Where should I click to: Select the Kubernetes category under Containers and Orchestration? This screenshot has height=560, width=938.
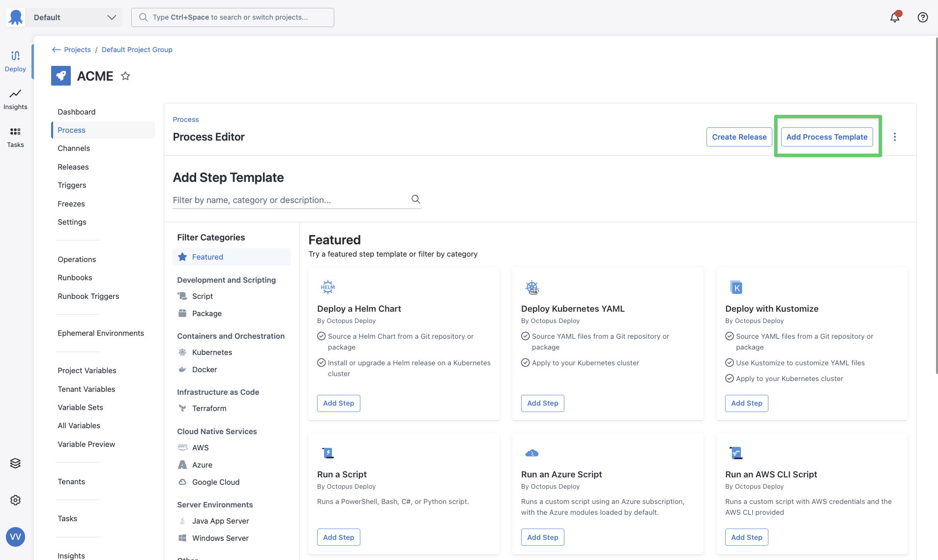click(x=212, y=352)
